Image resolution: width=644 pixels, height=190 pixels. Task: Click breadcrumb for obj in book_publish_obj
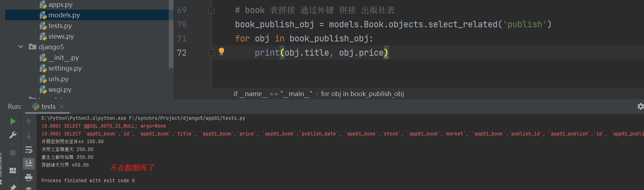coord(362,94)
